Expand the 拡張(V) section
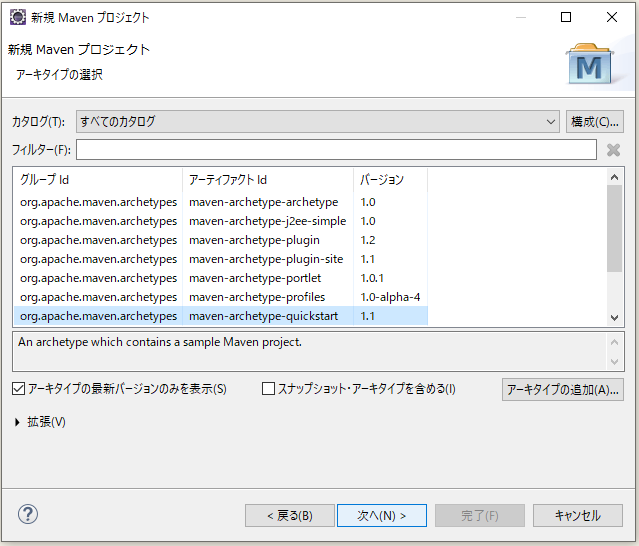This screenshot has width=639, height=546. point(17,422)
